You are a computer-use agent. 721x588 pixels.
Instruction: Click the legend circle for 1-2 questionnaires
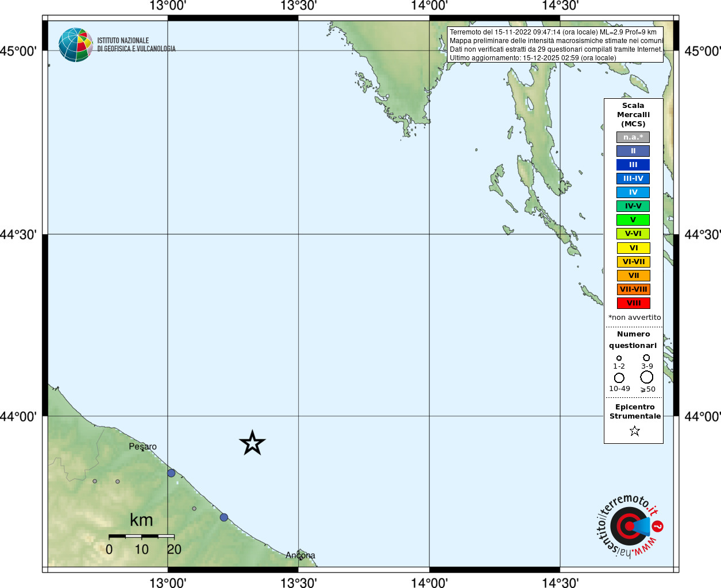[619, 358]
